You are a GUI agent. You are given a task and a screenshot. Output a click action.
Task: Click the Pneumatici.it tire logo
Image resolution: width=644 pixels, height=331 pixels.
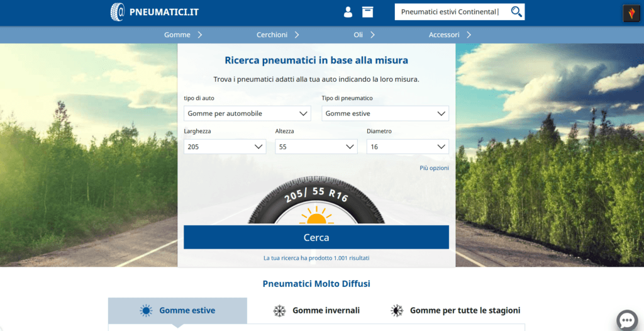[118, 12]
